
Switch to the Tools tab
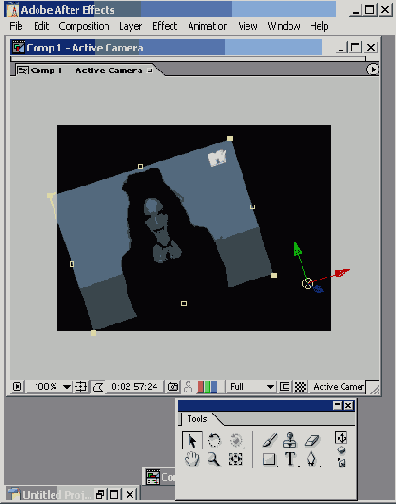(x=197, y=419)
